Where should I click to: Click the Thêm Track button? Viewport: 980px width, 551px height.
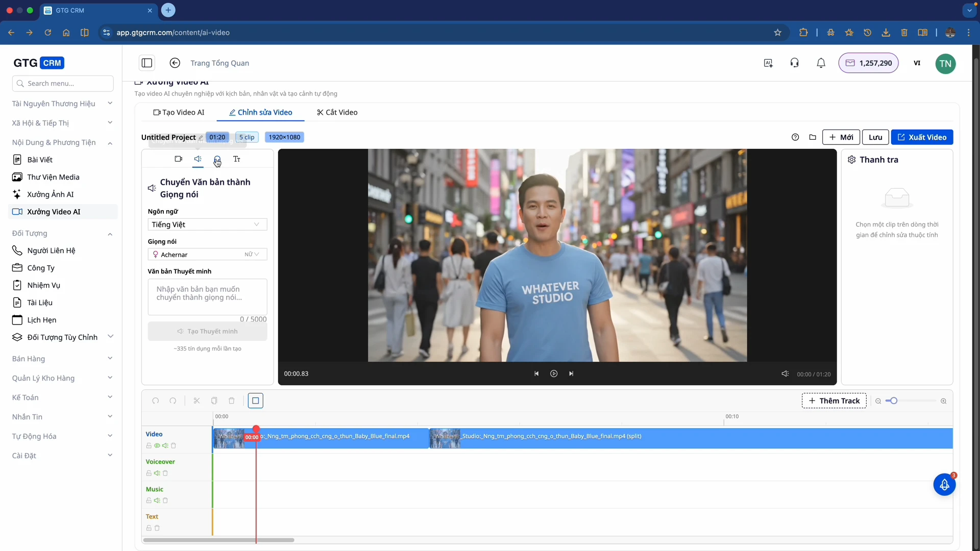tap(834, 401)
